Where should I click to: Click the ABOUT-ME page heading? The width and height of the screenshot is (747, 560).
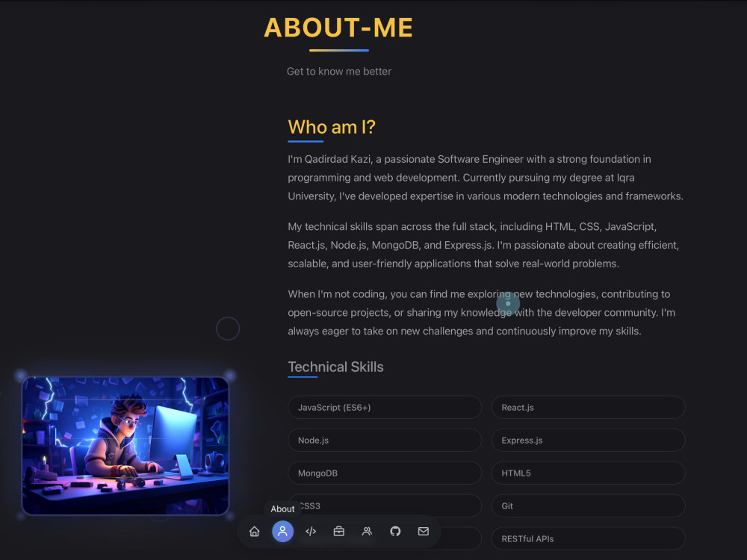(338, 28)
